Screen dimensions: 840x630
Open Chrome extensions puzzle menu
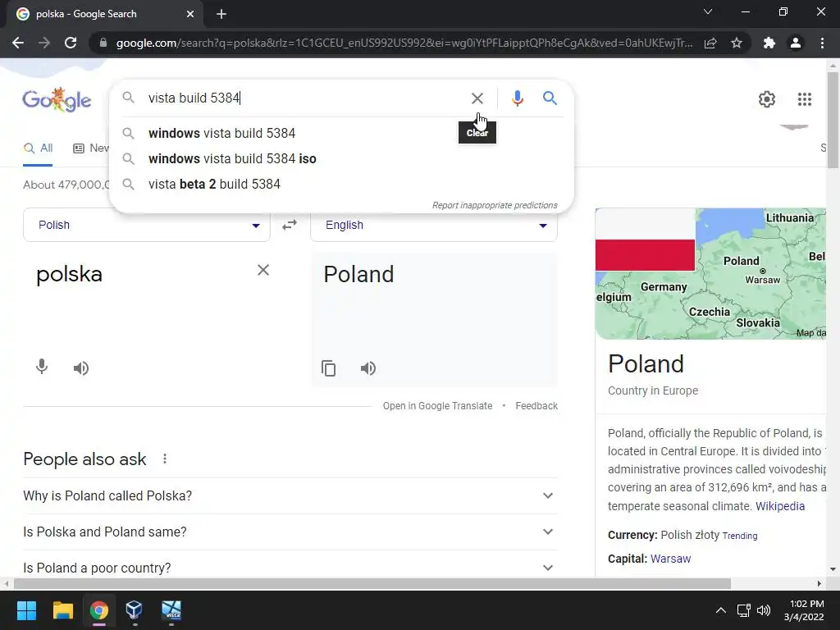click(769, 43)
